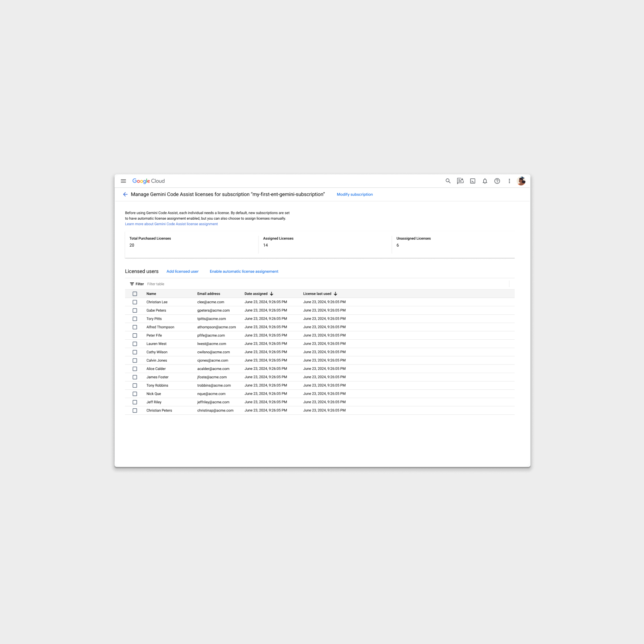Check the Jeff Riley checkbox

(x=135, y=402)
